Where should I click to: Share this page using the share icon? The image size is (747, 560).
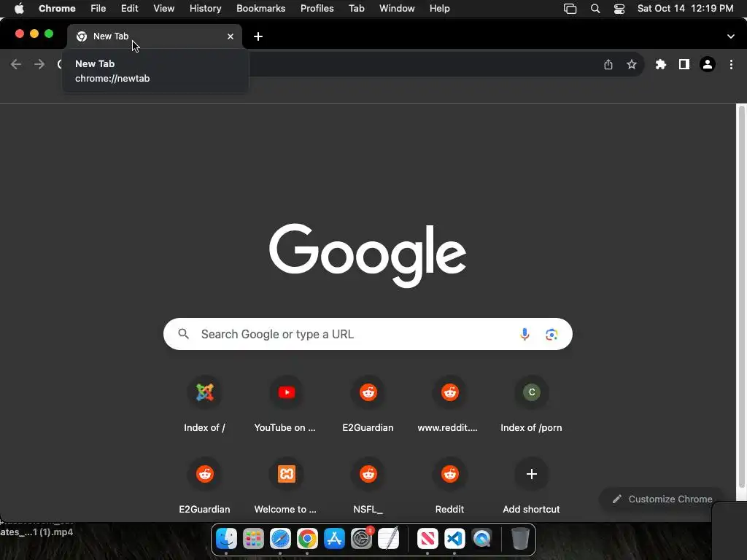(x=608, y=64)
